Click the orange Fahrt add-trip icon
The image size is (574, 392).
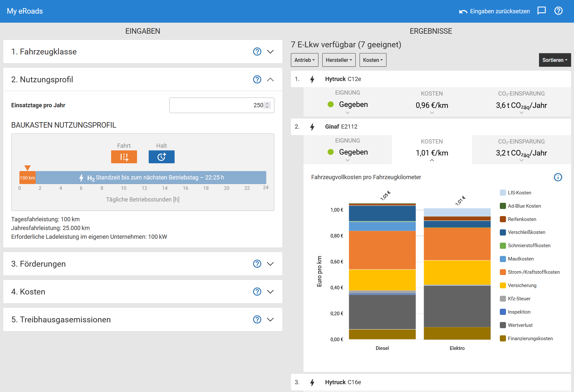point(124,157)
